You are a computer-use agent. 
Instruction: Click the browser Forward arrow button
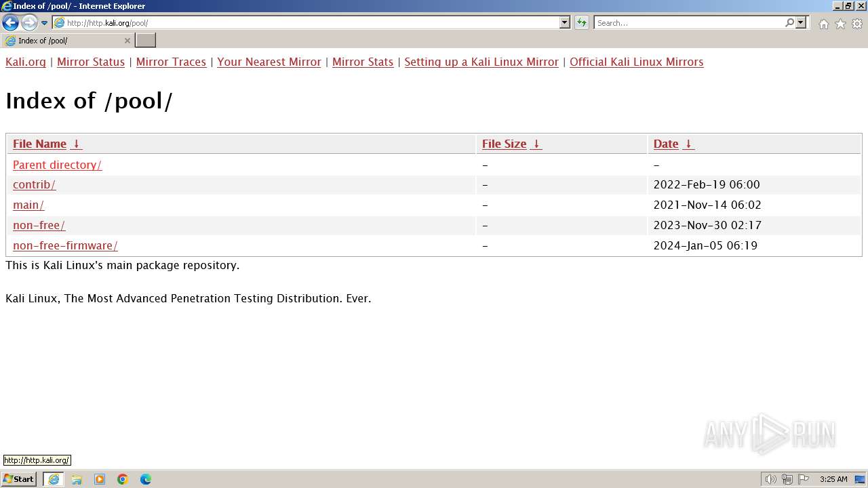click(x=29, y=23)
